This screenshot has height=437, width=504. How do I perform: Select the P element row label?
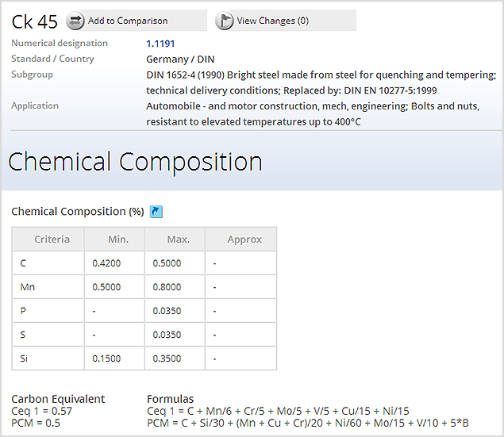coord(23,311)
